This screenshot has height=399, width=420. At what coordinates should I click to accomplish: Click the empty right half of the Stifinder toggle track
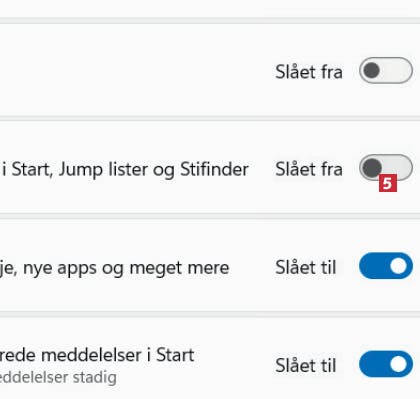tap(398, 166)
